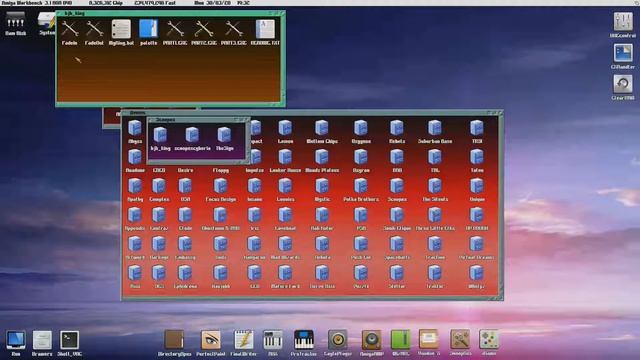The height and width of the screenshot is (360, 640).
Task: Open Drawers from the bottom dock
Action: coord(42,340)
